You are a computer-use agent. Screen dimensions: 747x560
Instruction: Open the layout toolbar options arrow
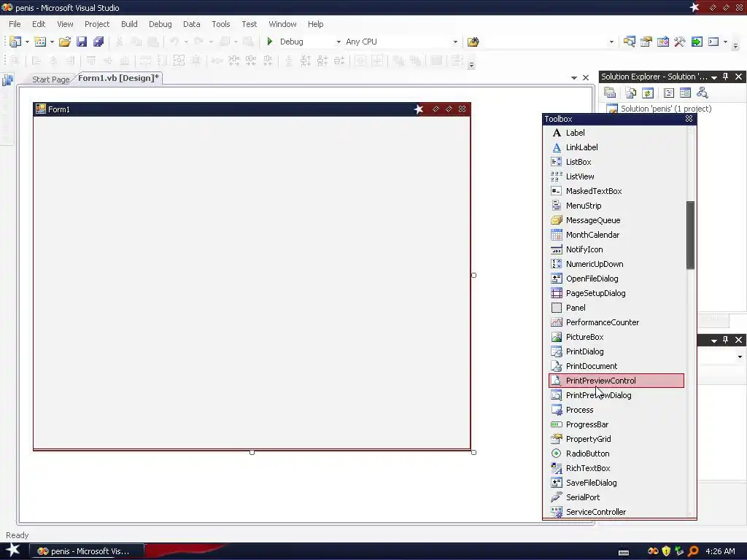click(471, 64)
